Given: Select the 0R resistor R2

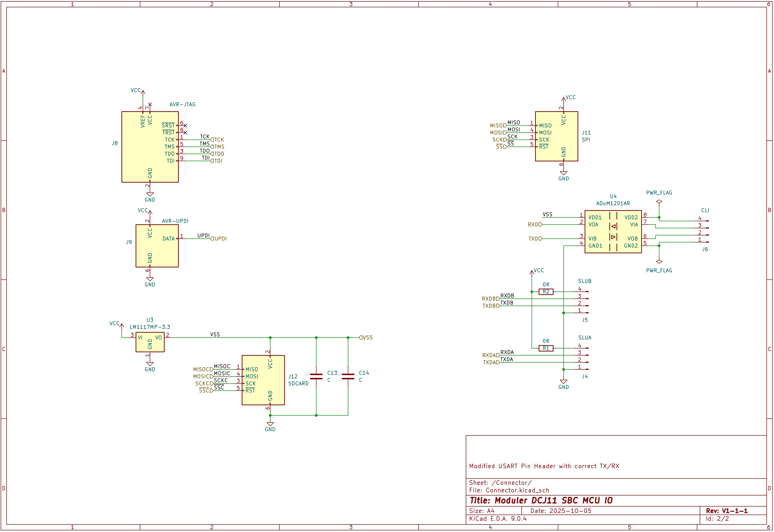Looking at the screenshot, I should (546, 292).
